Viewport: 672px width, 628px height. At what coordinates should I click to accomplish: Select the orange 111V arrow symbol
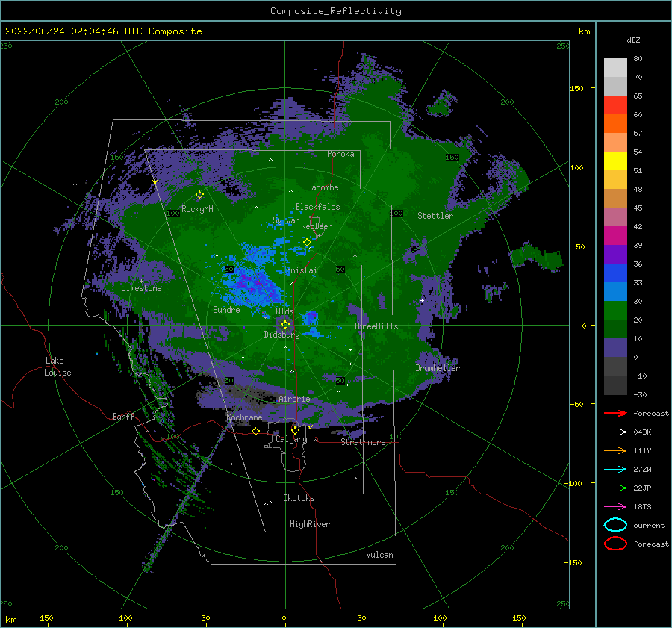615,450
